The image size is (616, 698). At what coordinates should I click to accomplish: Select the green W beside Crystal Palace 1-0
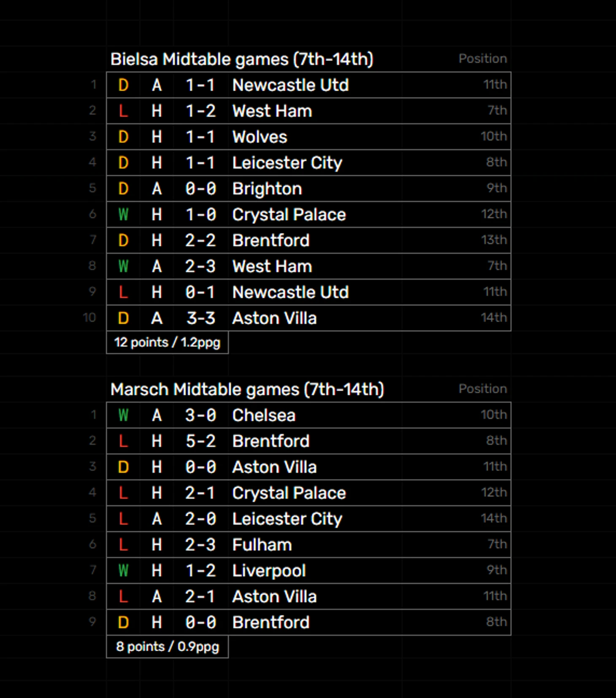point(123,214)
